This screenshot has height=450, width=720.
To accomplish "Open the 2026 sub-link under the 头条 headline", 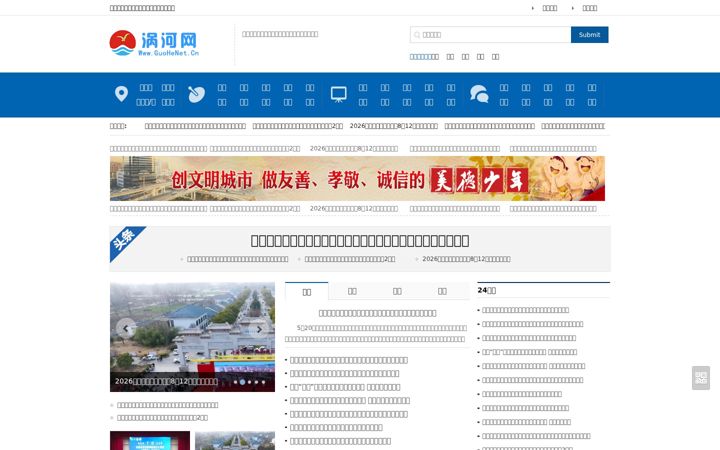I will coord(466,259).
